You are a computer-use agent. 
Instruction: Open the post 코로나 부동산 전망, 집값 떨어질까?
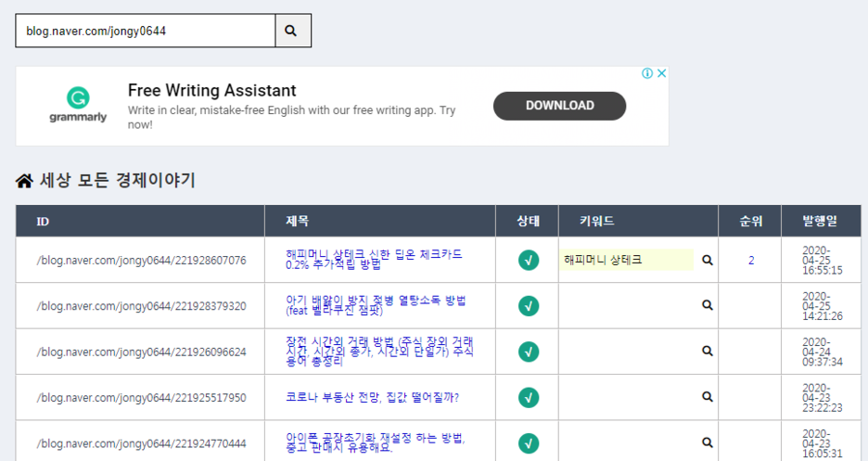(x=372, y=397)
